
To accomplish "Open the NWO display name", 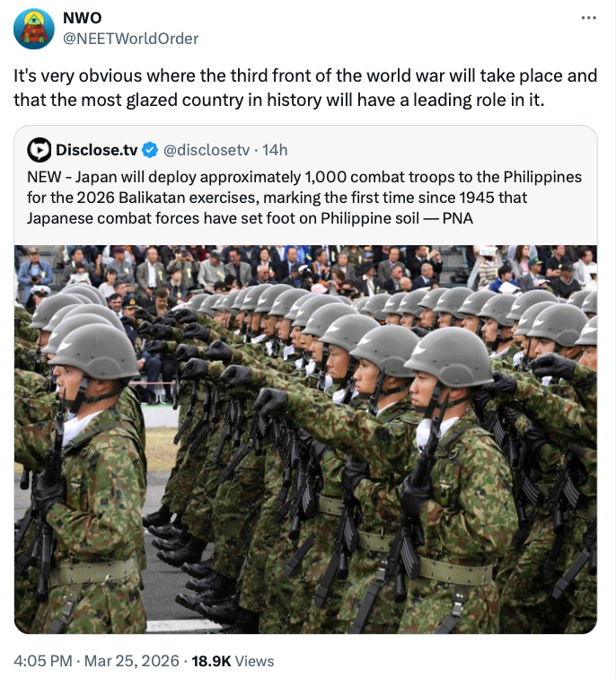I will tap(82, 18).
